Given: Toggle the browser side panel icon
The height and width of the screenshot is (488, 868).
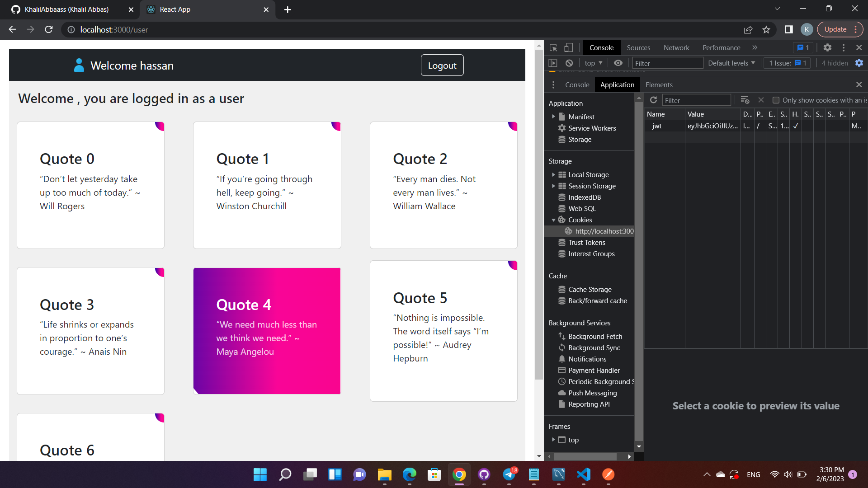Looking at the screenshot, I should tap(789, 30).
